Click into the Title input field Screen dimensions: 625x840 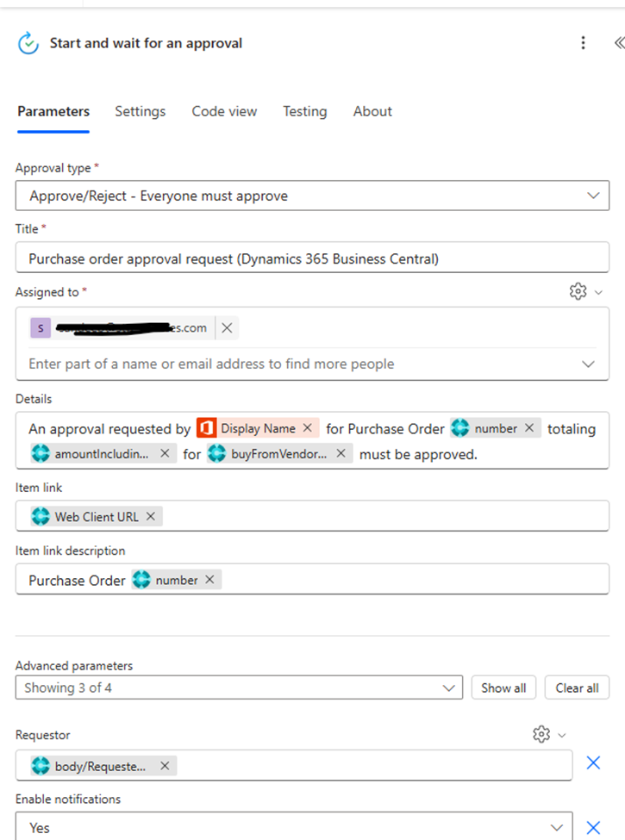pos(312,258)
